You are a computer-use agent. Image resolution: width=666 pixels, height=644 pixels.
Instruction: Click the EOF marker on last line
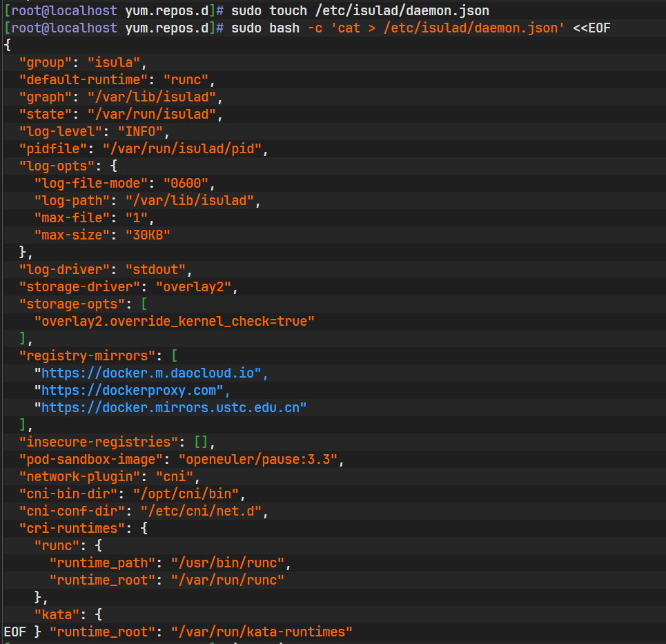pyautogui.click(x=15, y=632)
